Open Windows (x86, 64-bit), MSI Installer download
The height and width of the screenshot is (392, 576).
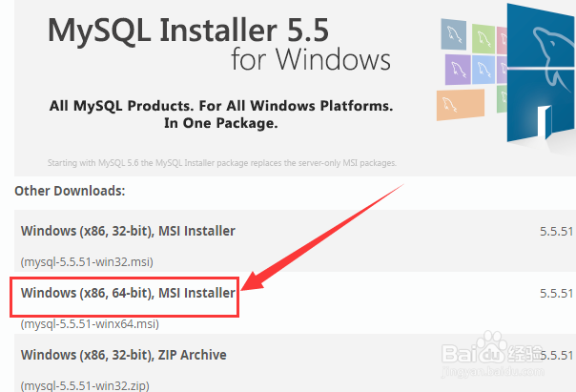tap(128, 293)
